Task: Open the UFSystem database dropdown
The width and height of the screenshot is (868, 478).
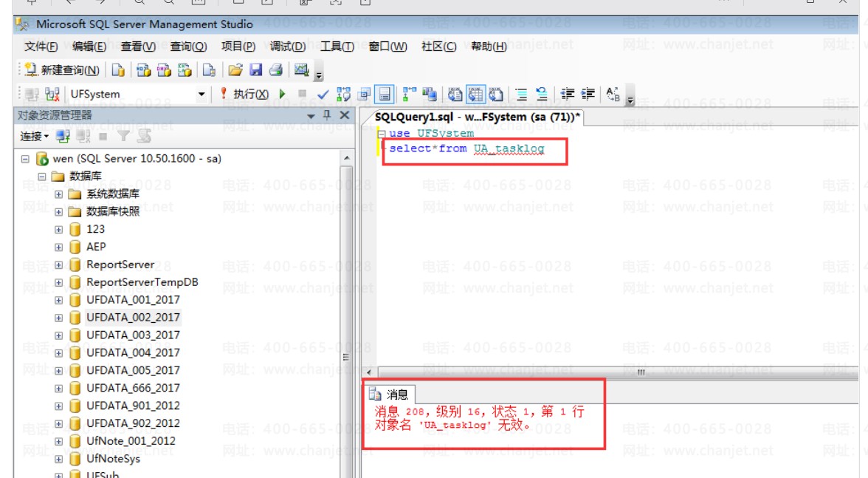Action: [x=201, y=94]
